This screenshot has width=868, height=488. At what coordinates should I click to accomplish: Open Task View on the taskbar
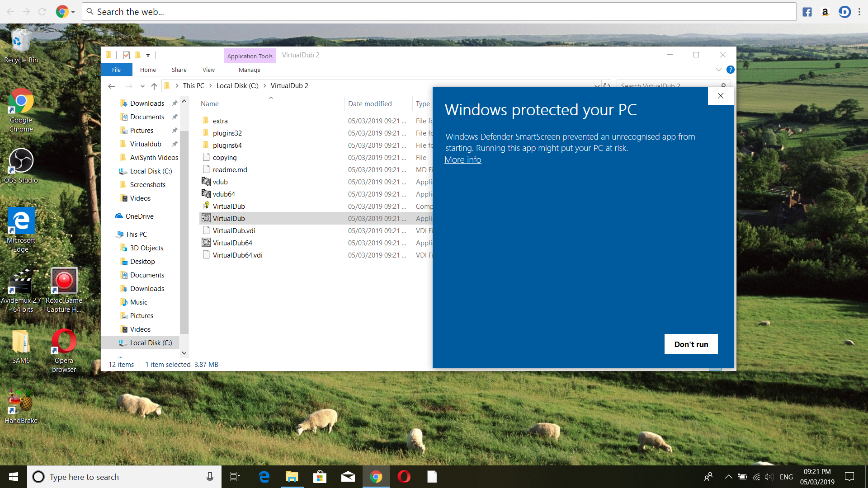(235, 477)
